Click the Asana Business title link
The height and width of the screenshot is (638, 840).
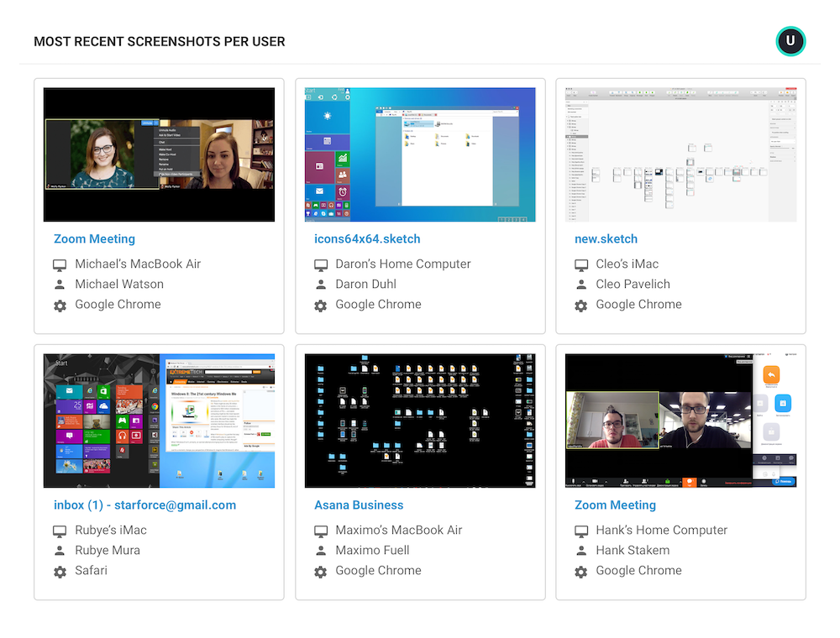[x=359, y=505]
